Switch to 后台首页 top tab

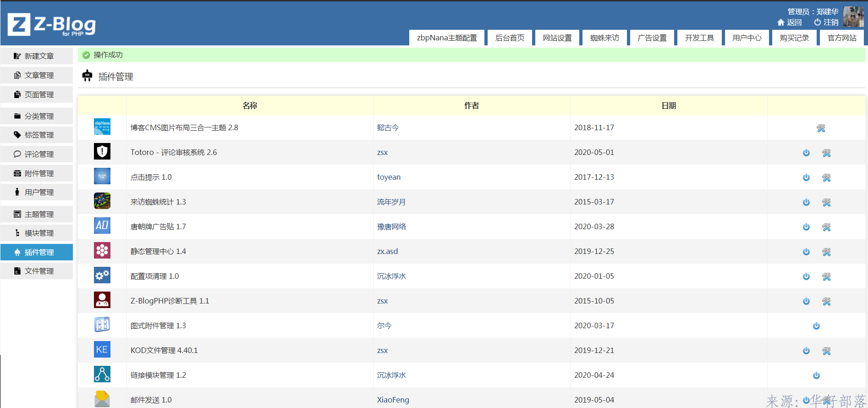510,38
